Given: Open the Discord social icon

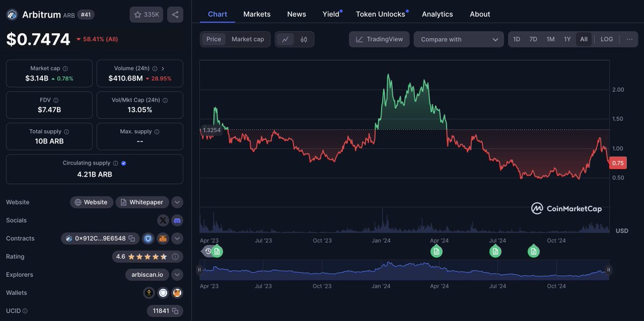Looking at the screenshot, I should (177, 220).
